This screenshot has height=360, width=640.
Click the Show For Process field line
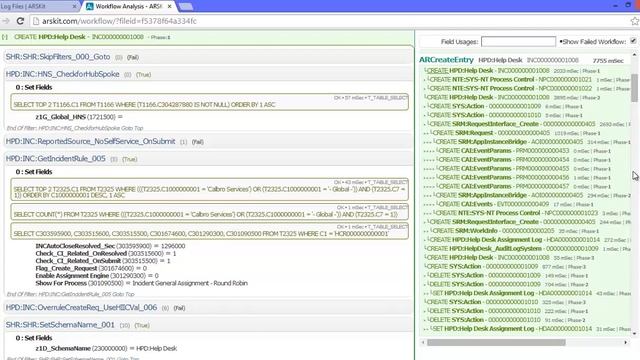coord(142,283)
